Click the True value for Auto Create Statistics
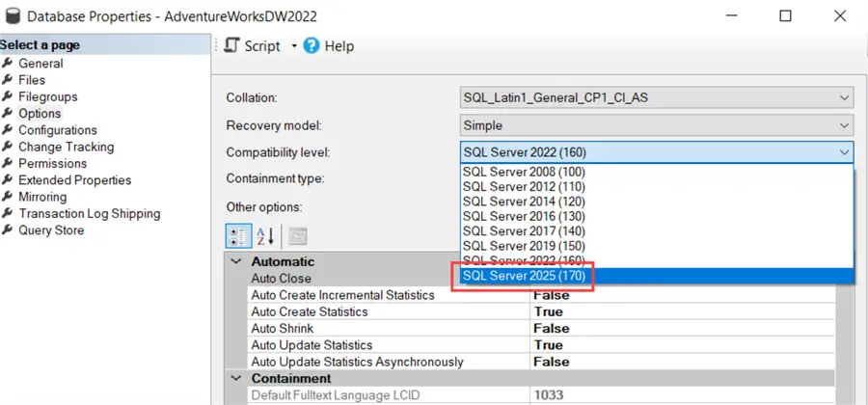This screenshot has height=405, width=868. coord(549,311)
